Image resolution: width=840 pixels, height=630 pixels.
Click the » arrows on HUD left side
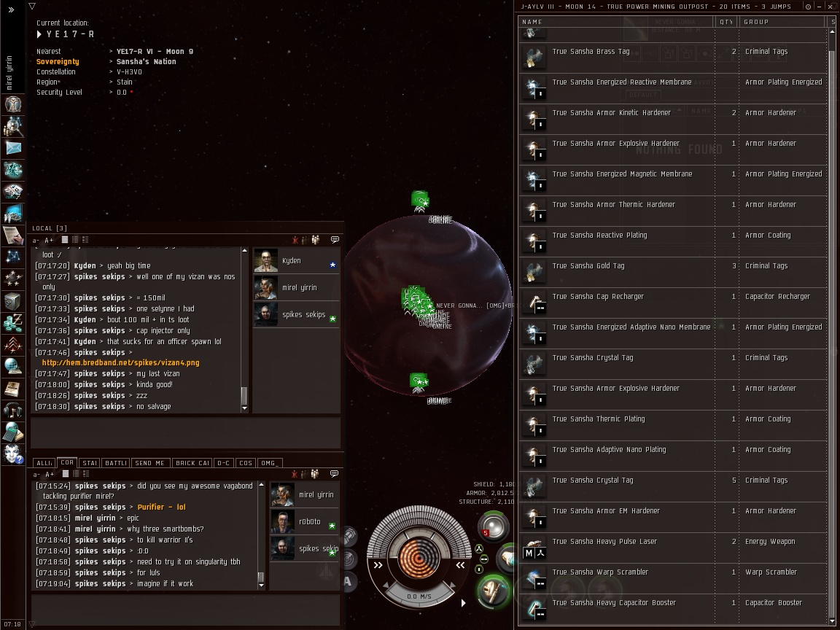[378, 565]
